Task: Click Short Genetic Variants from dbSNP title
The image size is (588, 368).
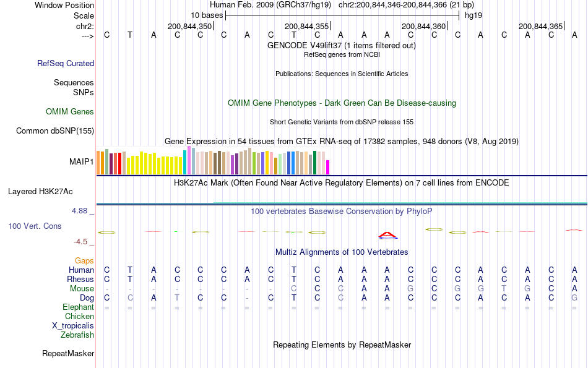Action: pos(342,122)
